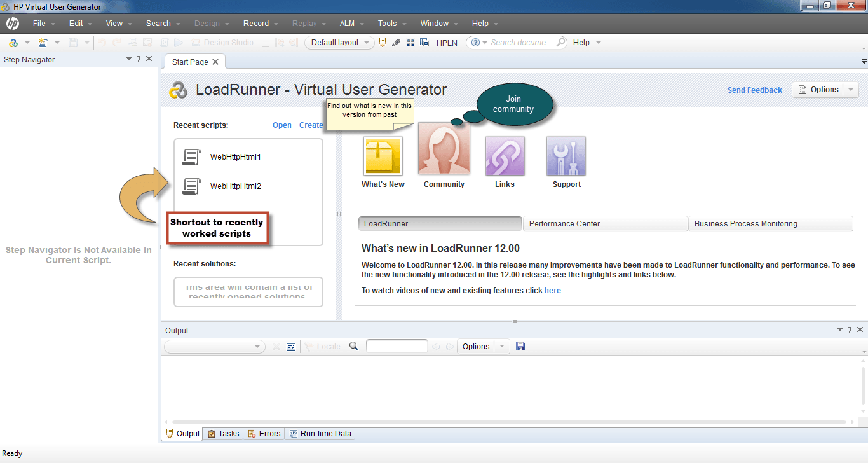Toggle auto-hide pin on Output panel
The image size is (868, 463).
(x=849, y=330)
